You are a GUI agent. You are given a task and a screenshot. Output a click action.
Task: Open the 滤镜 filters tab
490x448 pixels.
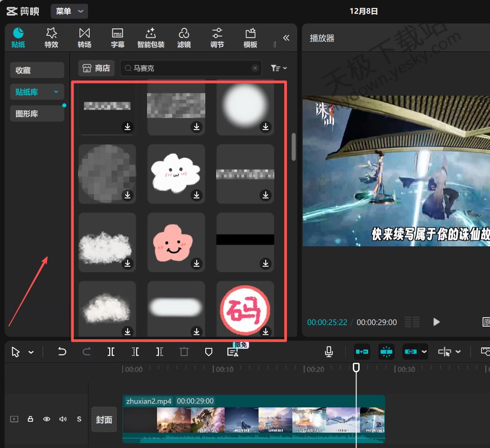[x=184, y=38]
